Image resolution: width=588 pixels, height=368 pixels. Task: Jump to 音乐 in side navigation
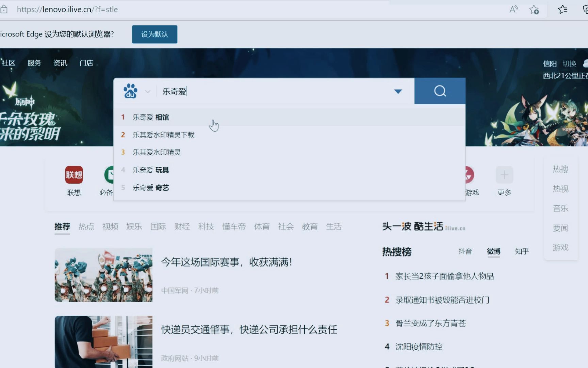[561, 209]
